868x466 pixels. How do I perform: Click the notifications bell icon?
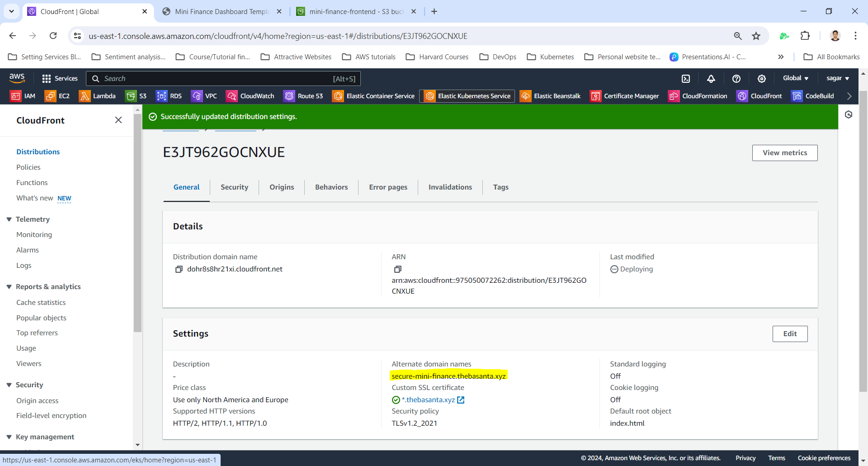pos(711,79)
